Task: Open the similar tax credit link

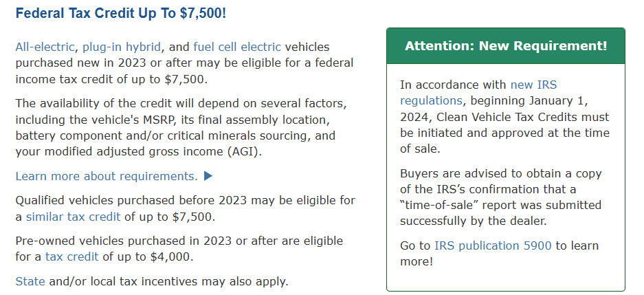Action: (x=73, y=217)
